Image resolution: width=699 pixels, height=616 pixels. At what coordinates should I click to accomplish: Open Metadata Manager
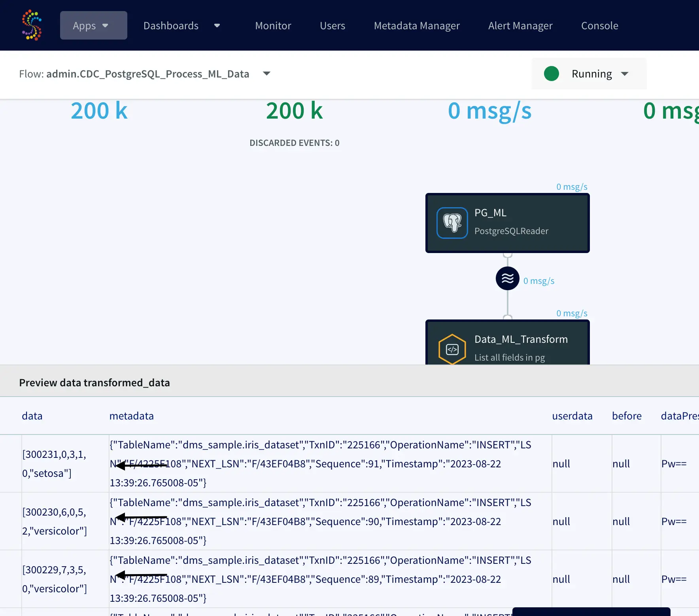point(416,26)
